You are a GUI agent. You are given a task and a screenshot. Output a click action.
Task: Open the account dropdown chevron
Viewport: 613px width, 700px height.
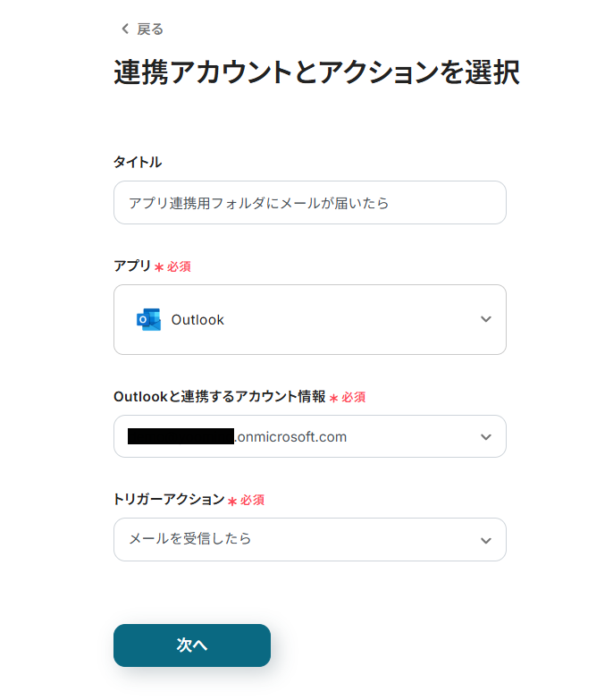pos(485,437)
